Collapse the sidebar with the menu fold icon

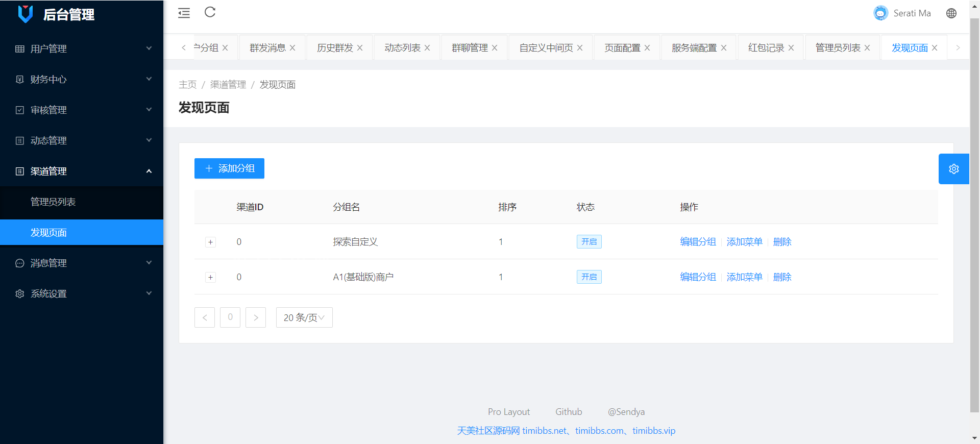click(184, 13)
